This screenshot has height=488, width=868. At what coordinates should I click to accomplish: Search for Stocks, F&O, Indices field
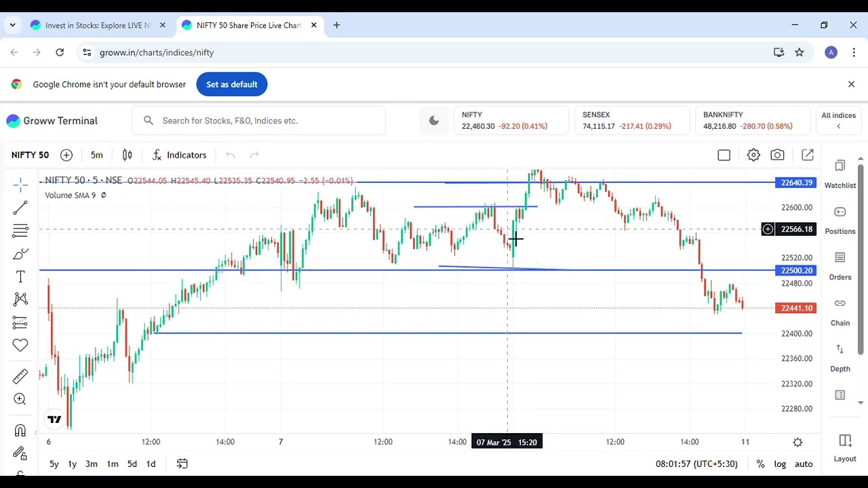pyautogui.click(x=258, y=121)
